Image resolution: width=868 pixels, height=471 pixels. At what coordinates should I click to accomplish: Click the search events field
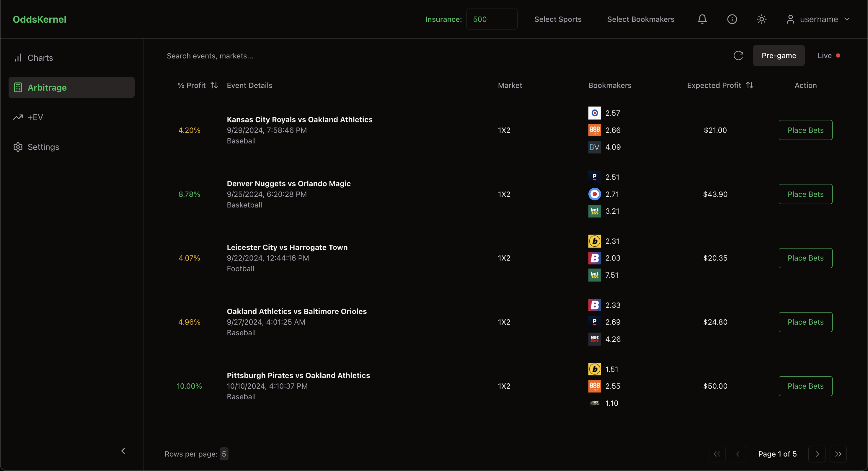coord(438,56)
